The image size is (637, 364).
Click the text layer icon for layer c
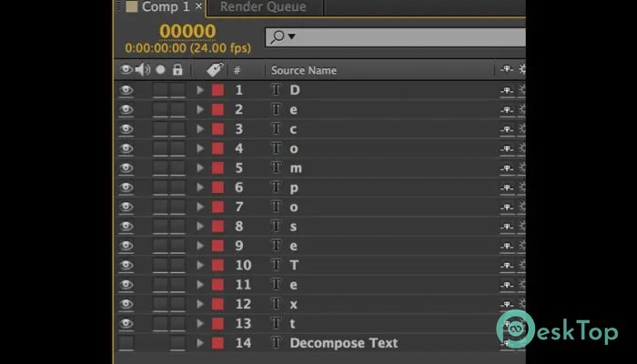click(x=277, y=129)
